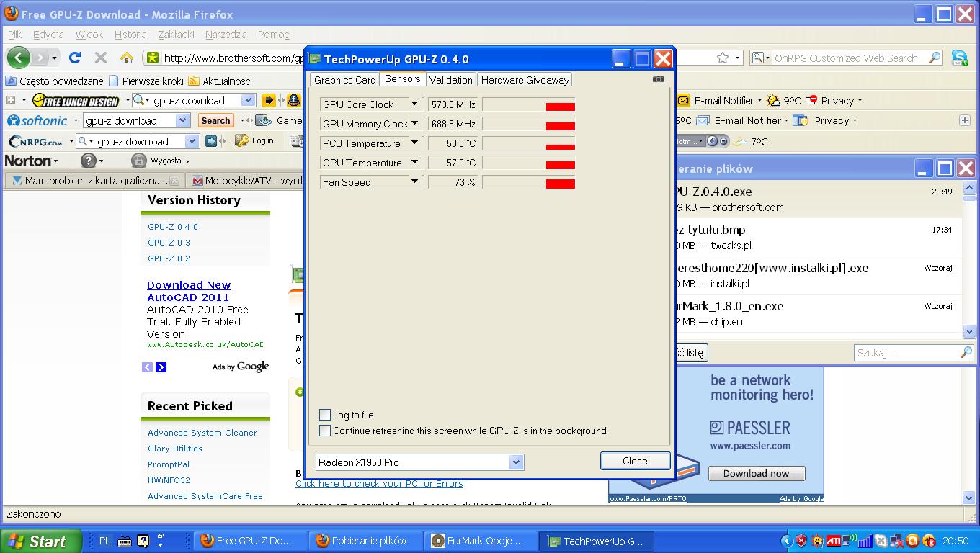Viewport: 980px width, 553px height.
Task: Open Radeon X1950 Pro card selector
Action: 420,462
